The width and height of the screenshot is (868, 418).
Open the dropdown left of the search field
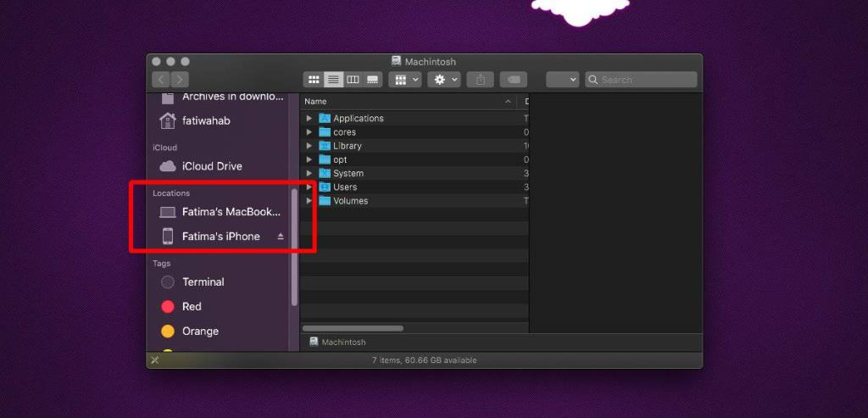(x=563, y=80)
